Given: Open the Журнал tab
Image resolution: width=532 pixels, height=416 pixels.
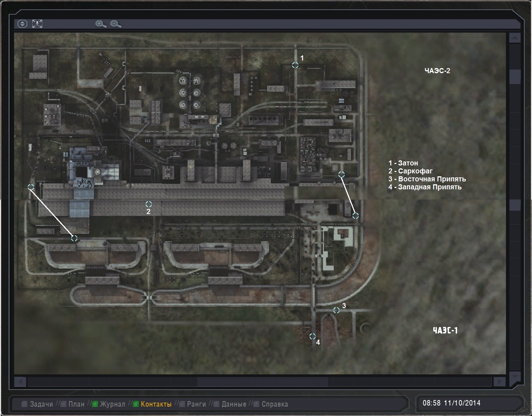Looking at the screenshot, I should click(x=112, y=404).
